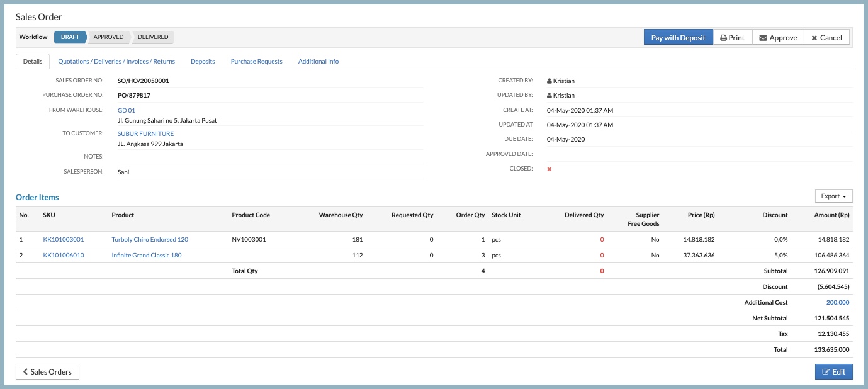Image resolution: width=868 pixels, height=389 pixels.
Task: Approve the sales order
Action: click(x=778, y=38)
